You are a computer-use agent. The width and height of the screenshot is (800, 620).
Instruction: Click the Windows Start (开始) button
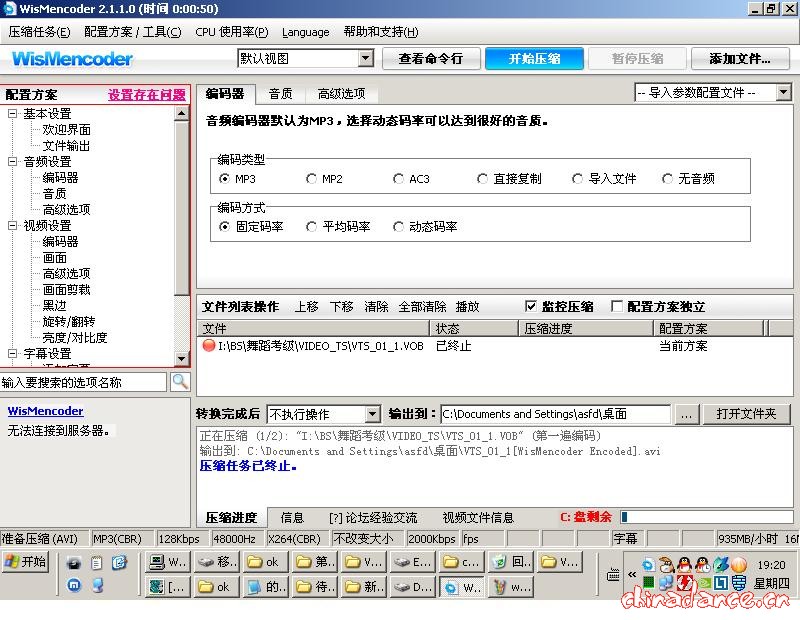[x=25, y=562]
